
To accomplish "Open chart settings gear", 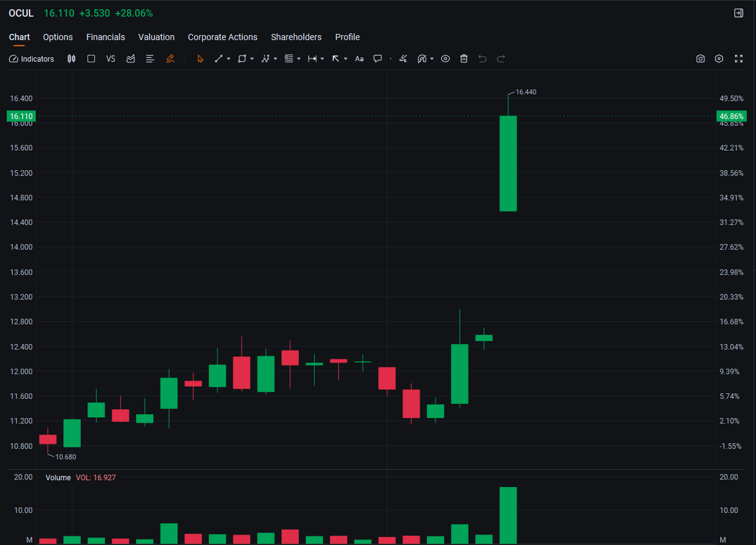I will pos(719,59).
